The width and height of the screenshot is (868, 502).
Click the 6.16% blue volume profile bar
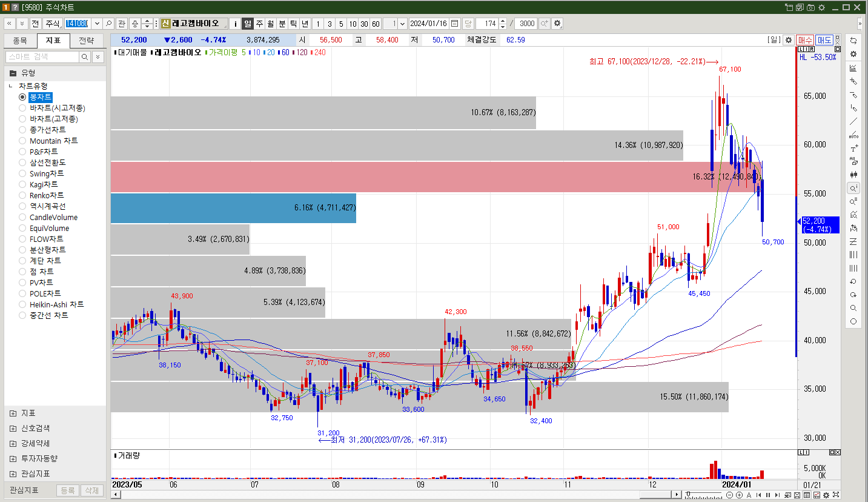[233, 208]
